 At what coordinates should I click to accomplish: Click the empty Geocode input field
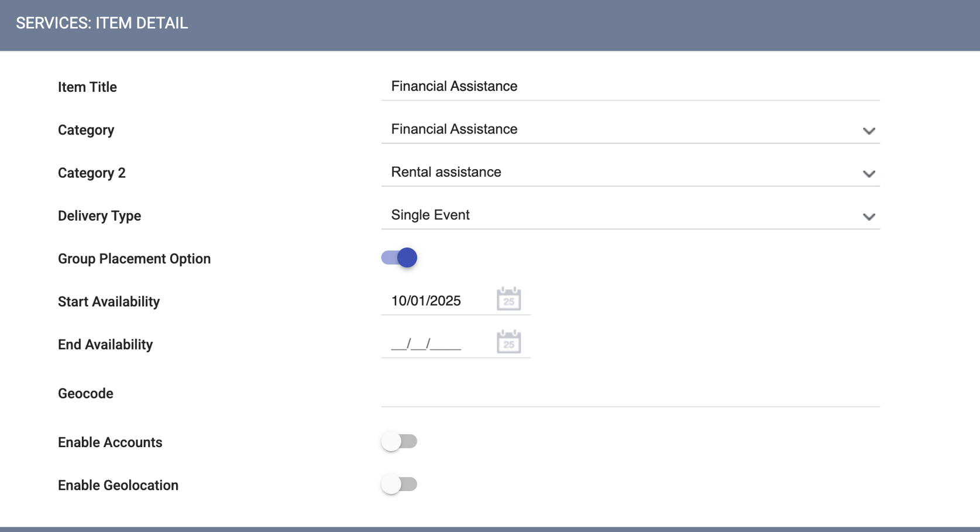pyautogui.click(x=630, y=393)
